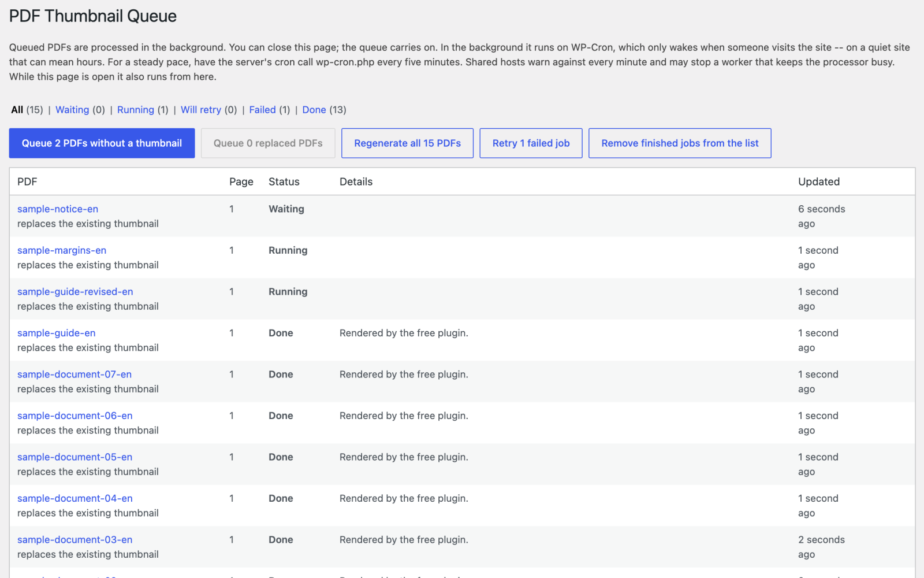Click details text in sample-document-07-en row
This screenshot has width=924, height=578.
click(x=404, y=375)
